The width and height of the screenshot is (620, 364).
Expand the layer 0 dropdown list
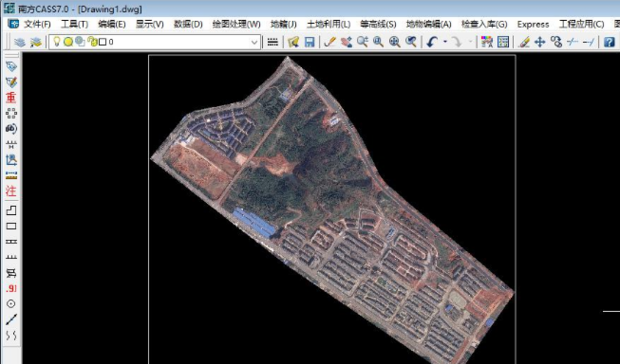tap(254, 42)
